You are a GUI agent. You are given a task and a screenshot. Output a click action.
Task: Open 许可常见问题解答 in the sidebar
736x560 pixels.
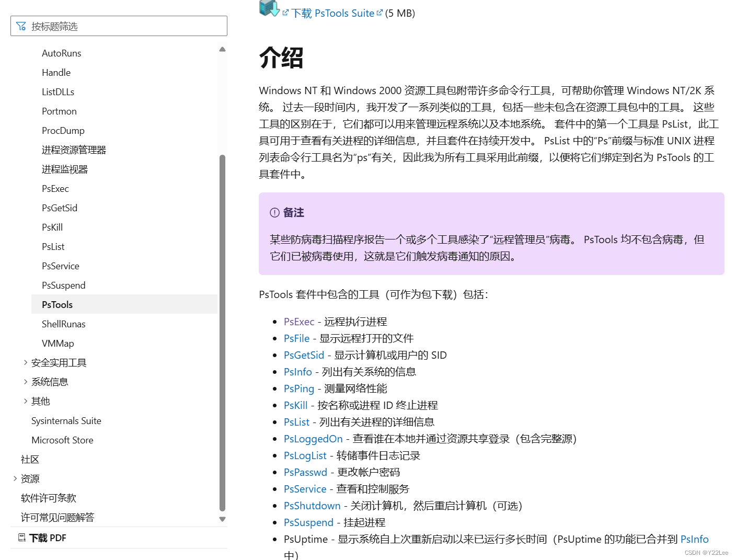57,517
